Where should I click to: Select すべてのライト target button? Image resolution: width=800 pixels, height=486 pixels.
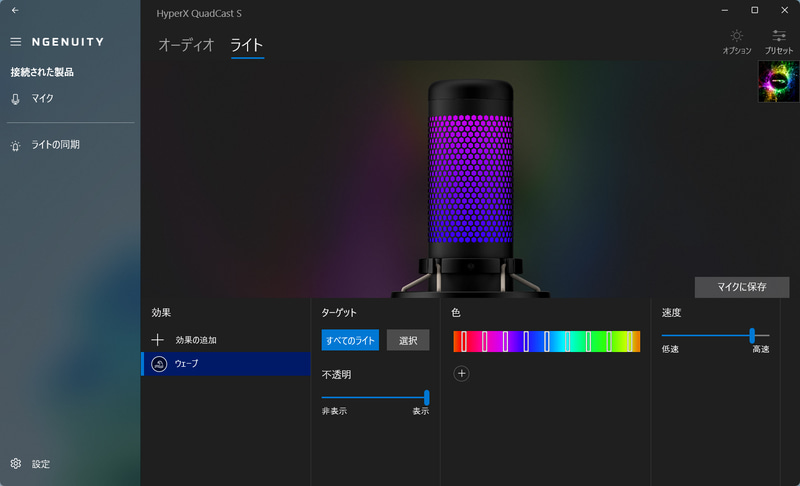point(350,340)
